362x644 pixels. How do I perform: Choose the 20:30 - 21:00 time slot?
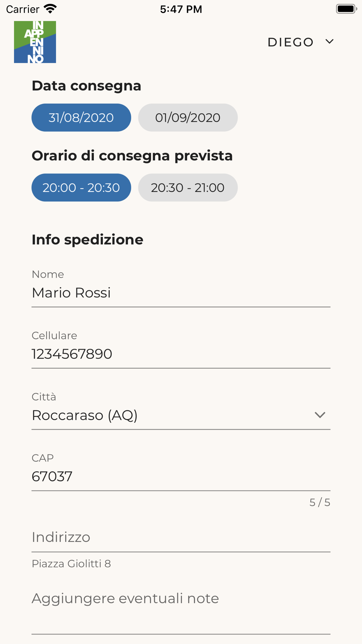click(188, 187)
